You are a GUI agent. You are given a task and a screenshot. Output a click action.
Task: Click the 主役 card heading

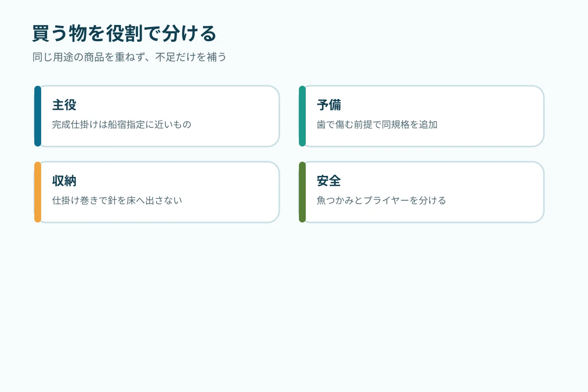[x=64, y=105]
